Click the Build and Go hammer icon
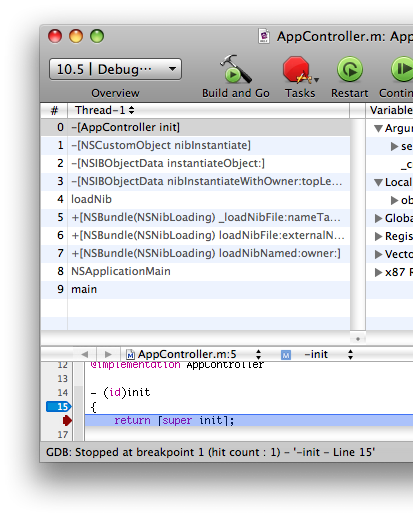413x517 pixels. [235, 69]
